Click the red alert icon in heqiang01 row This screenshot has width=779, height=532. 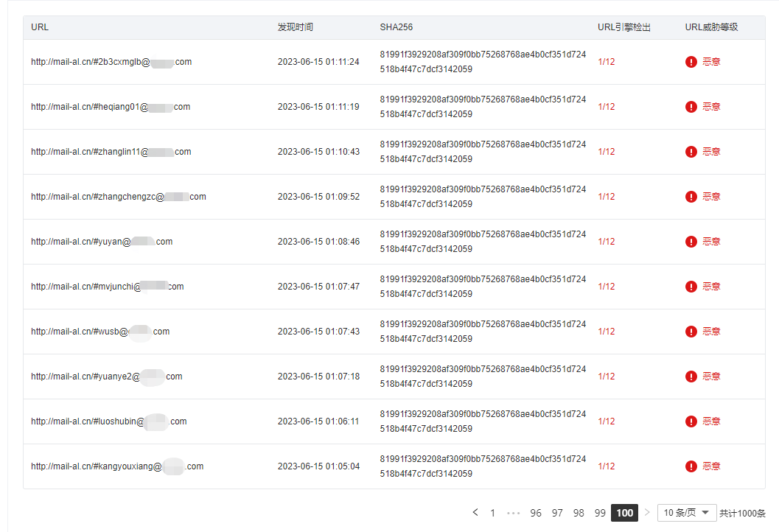691,107
